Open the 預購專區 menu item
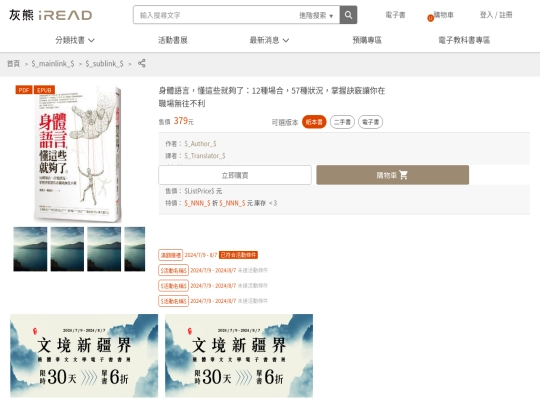540x405 pixels. click(x=367, y=40)
